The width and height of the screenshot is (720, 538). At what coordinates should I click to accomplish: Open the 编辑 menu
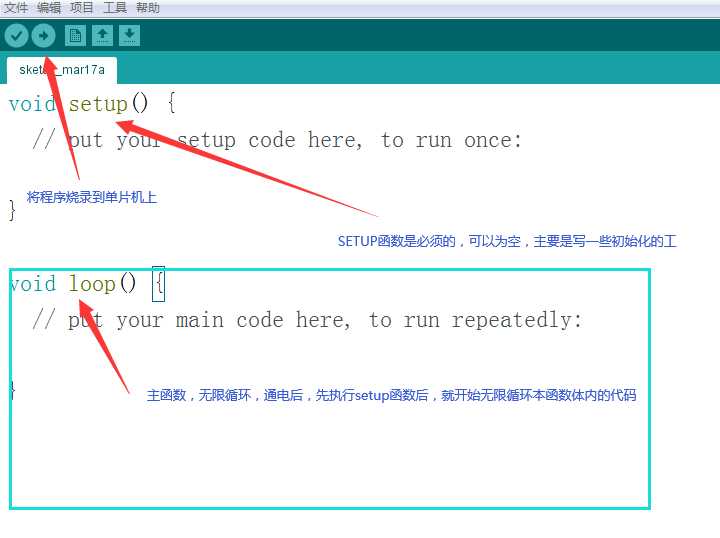coord(49,8)
